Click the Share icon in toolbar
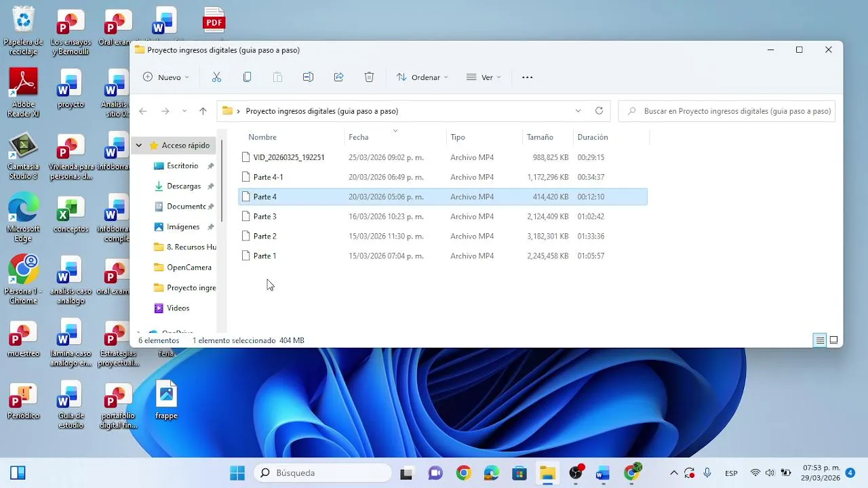Screen dimensions: 868x488 point(338,77)
